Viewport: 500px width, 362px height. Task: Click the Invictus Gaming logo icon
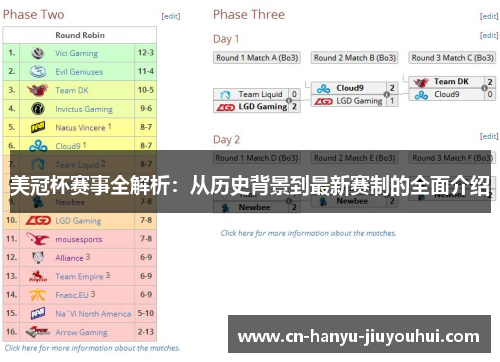(x=38, y=109)
